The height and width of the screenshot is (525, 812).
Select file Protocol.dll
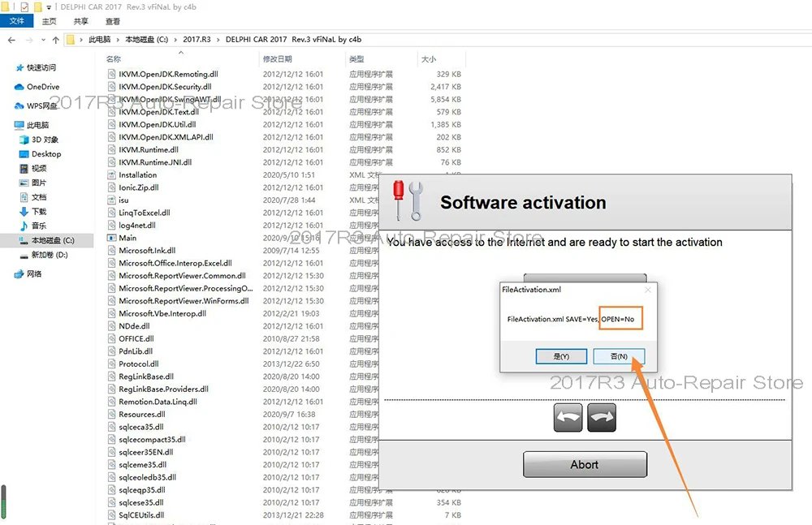point(139,364)
